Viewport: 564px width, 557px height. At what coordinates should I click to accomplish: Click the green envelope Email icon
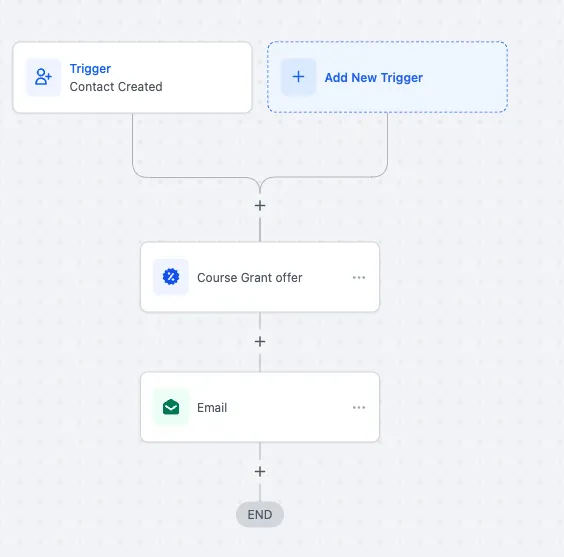pyautogui.click(x=171, y=407)
